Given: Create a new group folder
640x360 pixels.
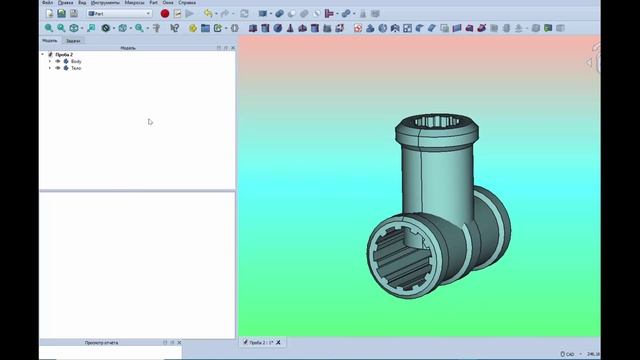Looking at the screenshot, I should tap(205, 28).
